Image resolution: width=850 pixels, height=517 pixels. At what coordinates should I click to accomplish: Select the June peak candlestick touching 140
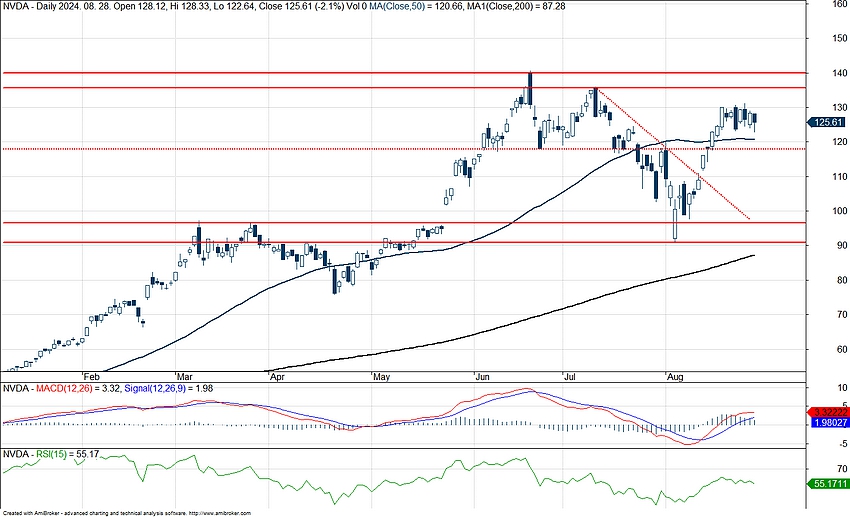click(530, 89)
